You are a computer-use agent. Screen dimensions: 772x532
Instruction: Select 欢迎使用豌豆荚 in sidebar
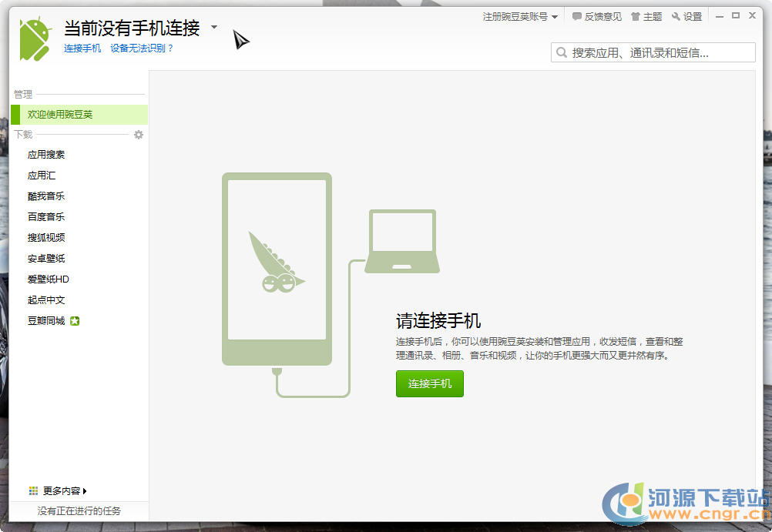tap(79, 114)
